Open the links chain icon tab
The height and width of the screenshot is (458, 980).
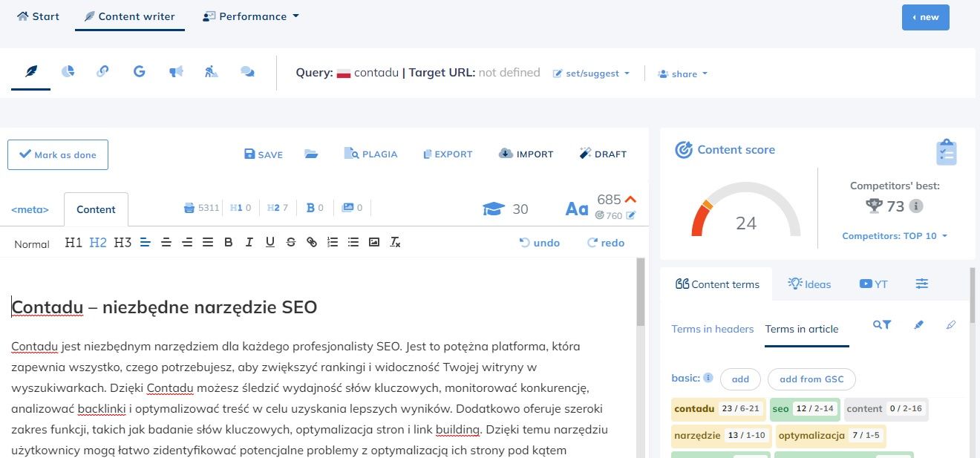click(x=103, y=71)
